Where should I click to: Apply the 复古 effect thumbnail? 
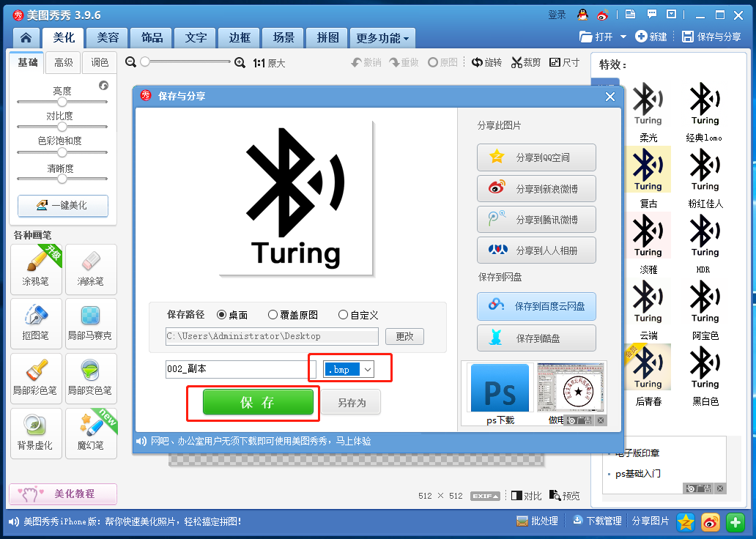coord(648,170)
